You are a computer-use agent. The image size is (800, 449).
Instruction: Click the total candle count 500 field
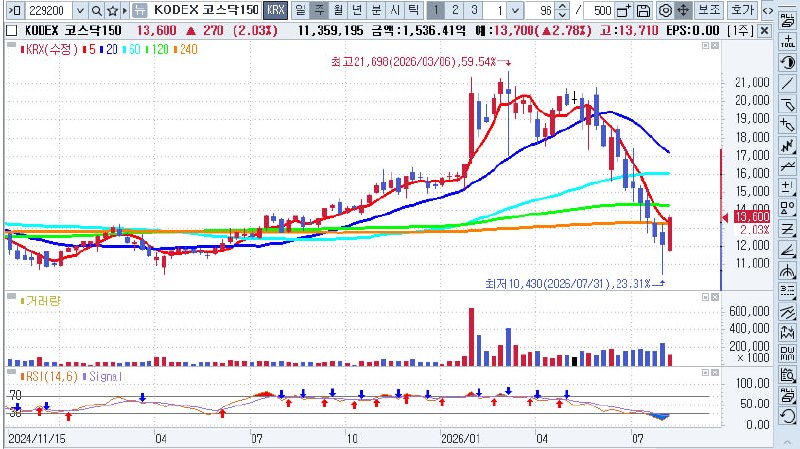coord(598,10)
